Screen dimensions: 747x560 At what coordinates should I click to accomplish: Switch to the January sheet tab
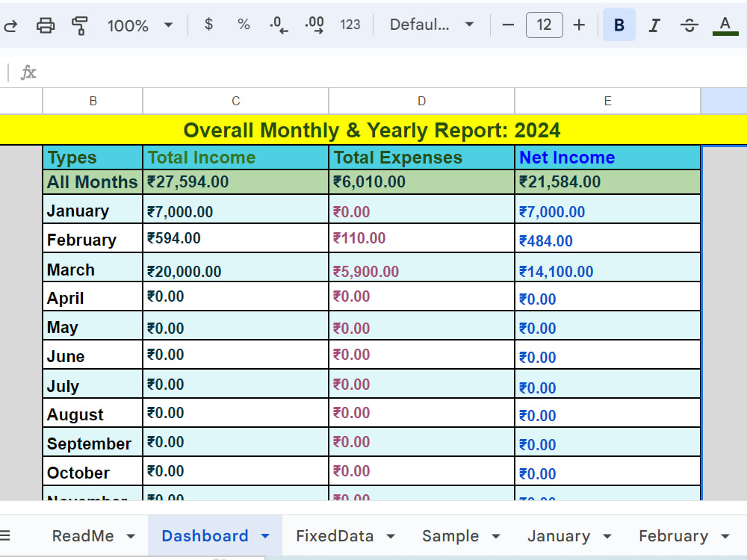[559, 535]
